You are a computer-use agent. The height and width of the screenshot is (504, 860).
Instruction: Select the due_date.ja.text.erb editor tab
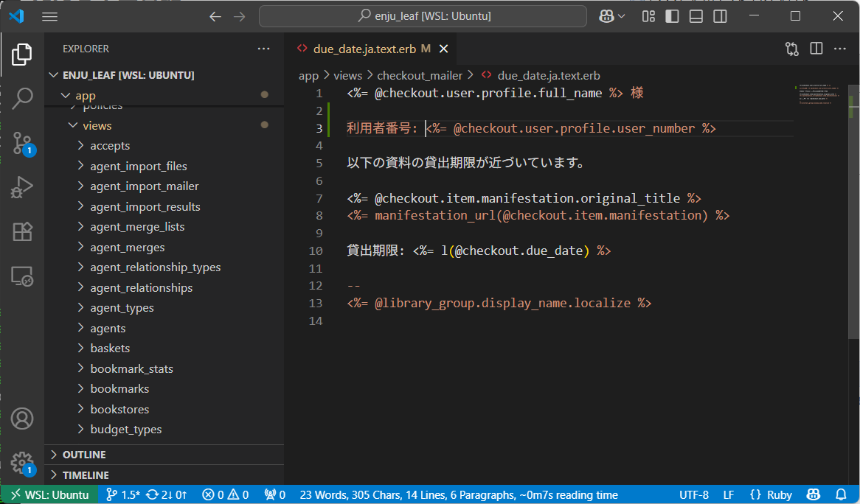click(372, 49)
